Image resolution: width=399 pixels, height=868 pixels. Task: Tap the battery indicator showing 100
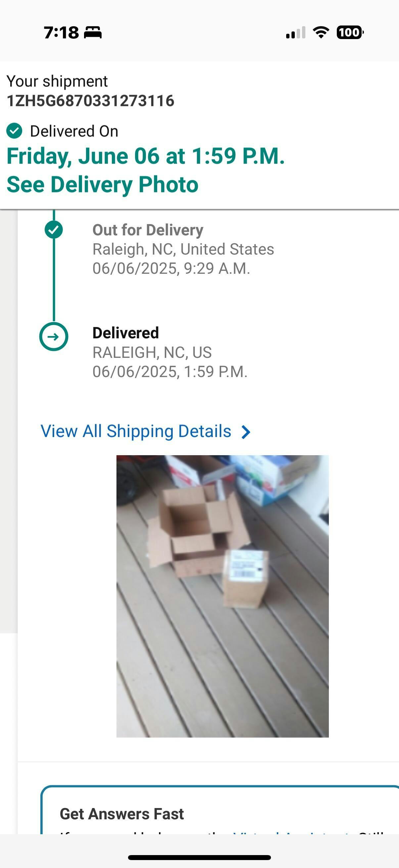click(x=350, y=32)
